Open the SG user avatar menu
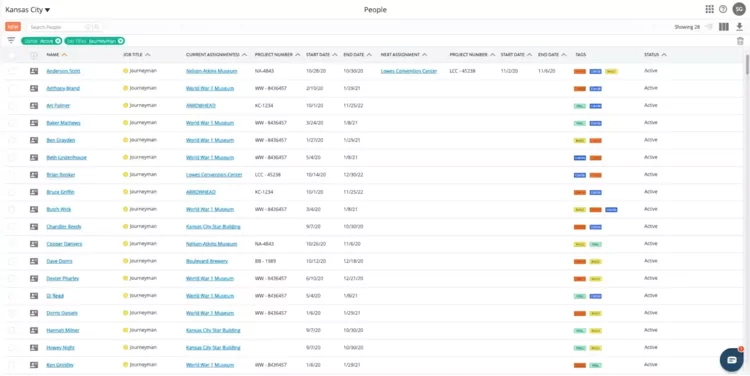750x376 pixels. click(739, 9)
